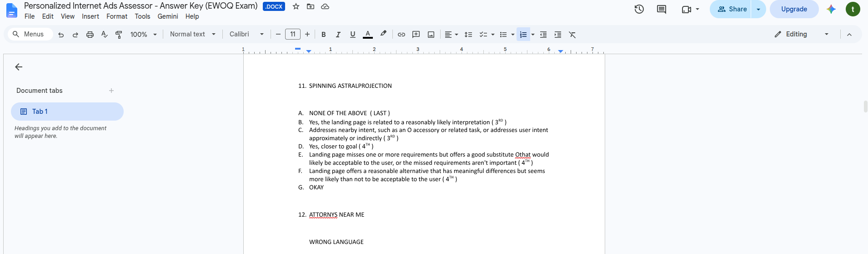This screenshot has width=868, height=254.
Task: Open the zoom 100% dropdown
Action: pyautogui.click(x=144, y=35)
